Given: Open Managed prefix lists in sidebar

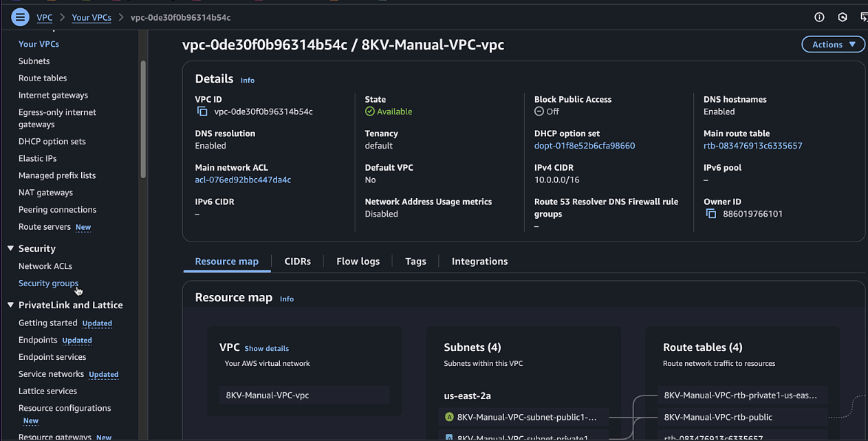Looking at the screenshot, I should pyautogui.click(x=57, y=175).
